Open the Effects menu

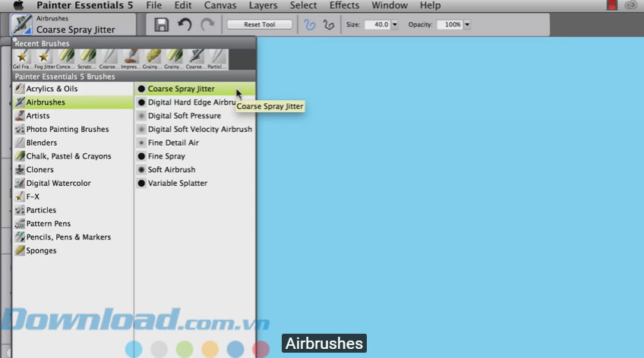tap(344, 5)
